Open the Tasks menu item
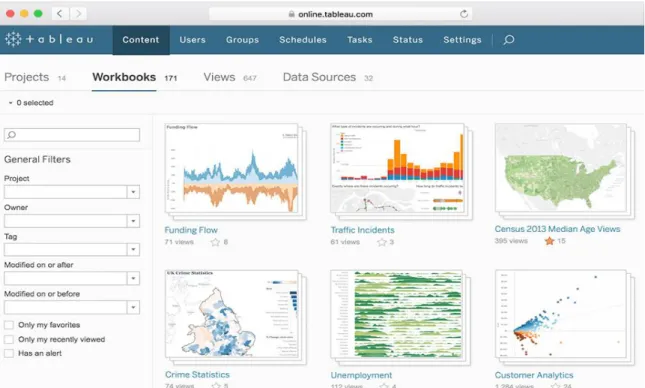The image size is (645, 388). point(360,40)
